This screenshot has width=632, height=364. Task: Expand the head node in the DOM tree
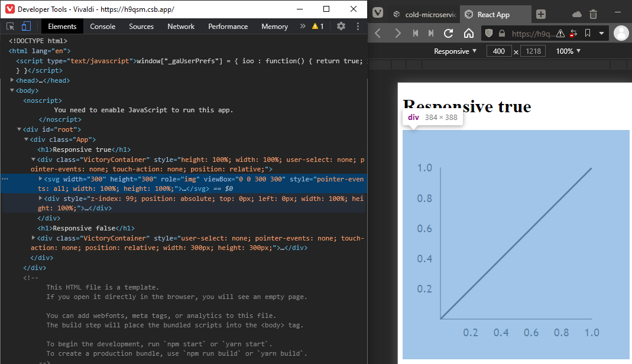point(14,80)
